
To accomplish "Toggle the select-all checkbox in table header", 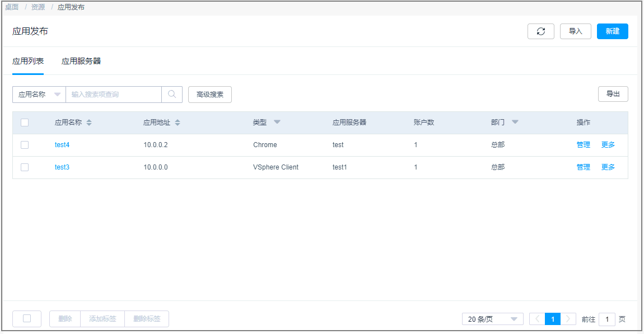I will pos(25,123).
